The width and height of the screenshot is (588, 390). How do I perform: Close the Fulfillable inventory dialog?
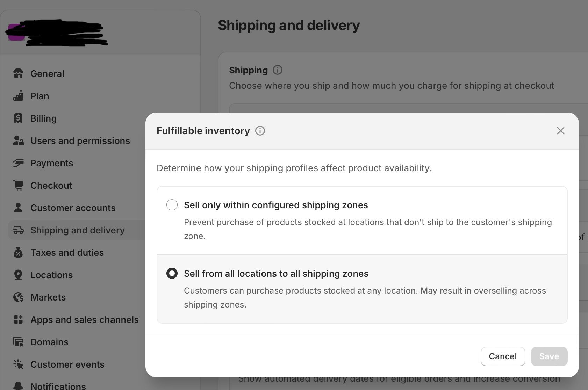coord(561,131)
